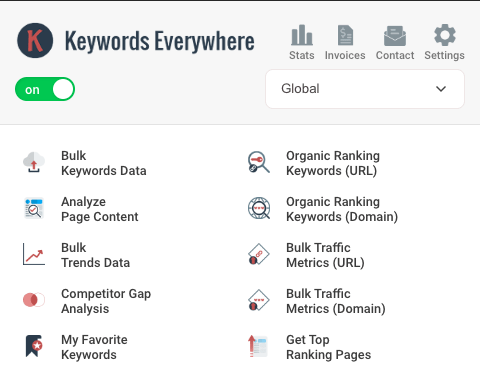The height and width of the screenshot is (386, 480).
Task: Open Bulk Traffic Metrics (Domain) text link
Action: coord(336,301)
